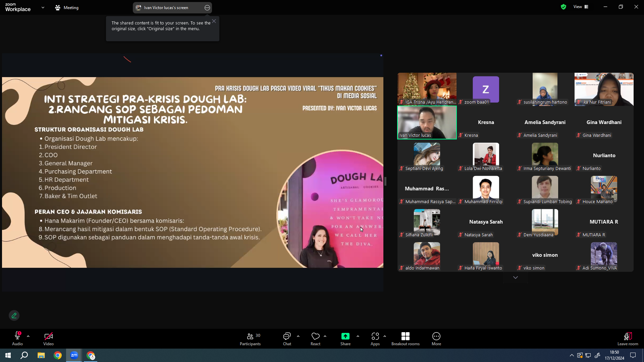Show more participants with the down chevron
The image size is (644, 362).
[x=516, y=278]
